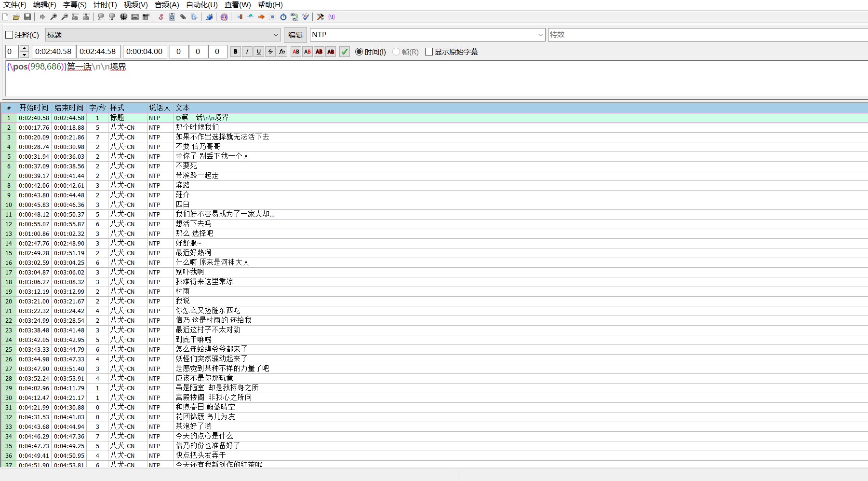Open the 计时(T) menu
This screenshot has height=481, width=868.
(105, 5)
